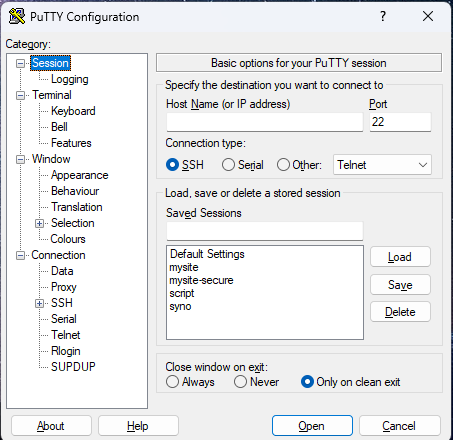Open the Connection category
The width and height of the screenshot is (453, 440).
58,255
